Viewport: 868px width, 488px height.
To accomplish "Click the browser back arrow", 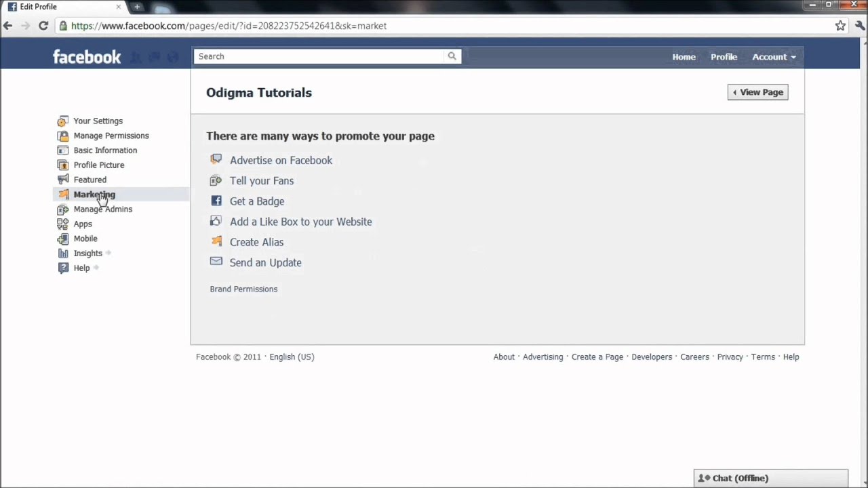I will [x=8, y=26].
